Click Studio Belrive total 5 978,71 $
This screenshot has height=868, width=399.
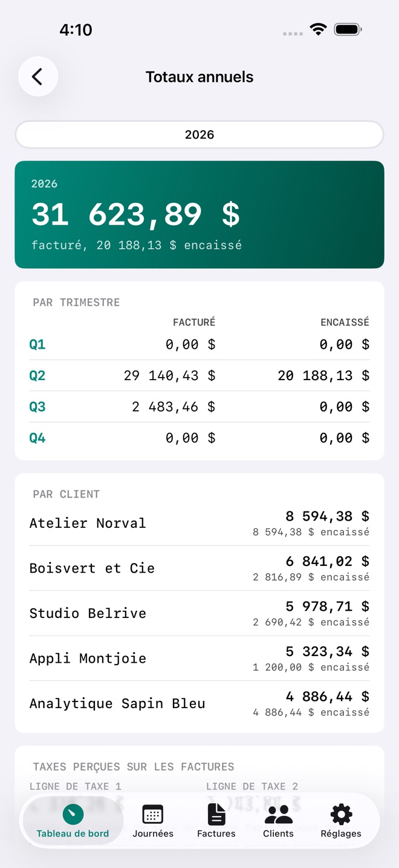[327, 607]
